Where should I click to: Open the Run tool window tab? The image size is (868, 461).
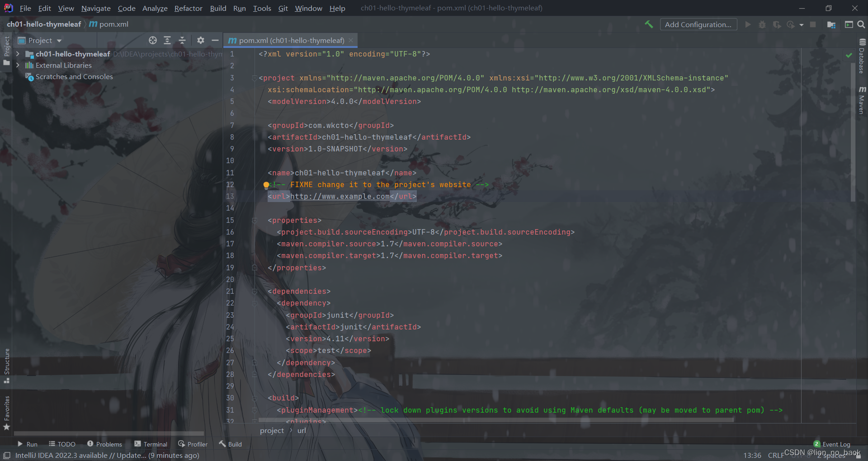(x=27, y=444)
